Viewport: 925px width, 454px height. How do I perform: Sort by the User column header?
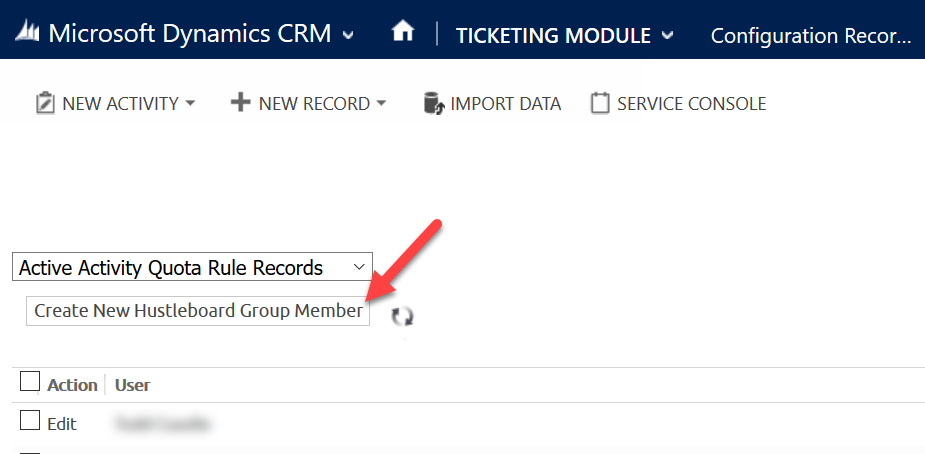[x=132, y=385]
